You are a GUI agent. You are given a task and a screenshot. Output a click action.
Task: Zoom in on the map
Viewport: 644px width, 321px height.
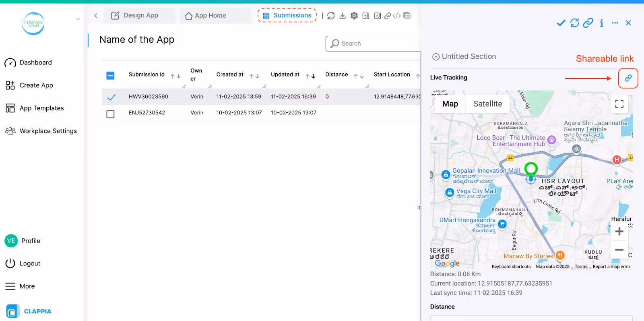tap(619, 231)
